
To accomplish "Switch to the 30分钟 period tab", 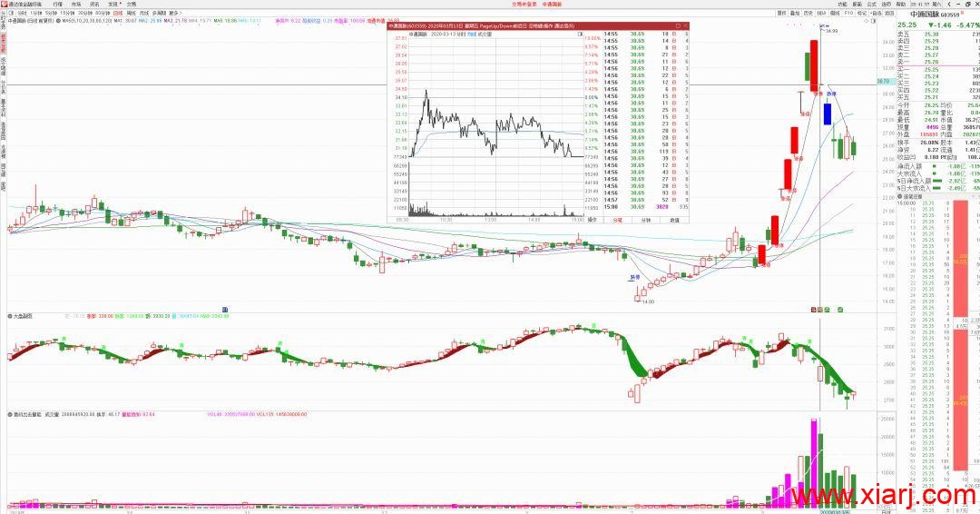I will 85,13.
